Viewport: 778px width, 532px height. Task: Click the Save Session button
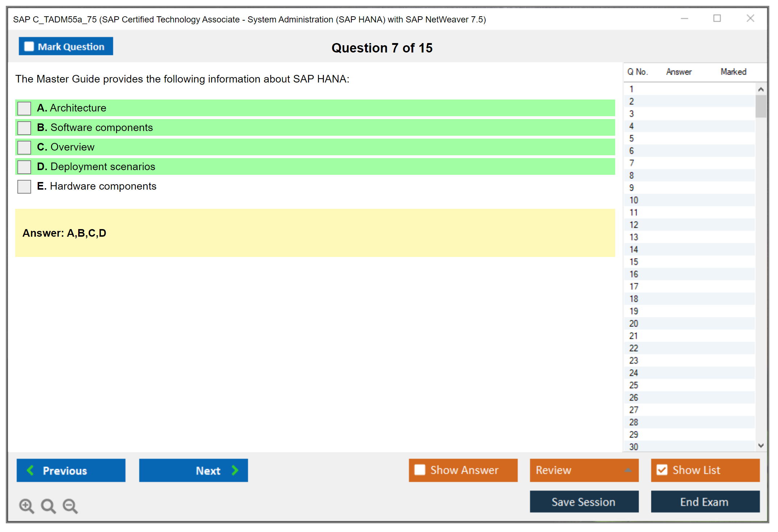[584, 502]
